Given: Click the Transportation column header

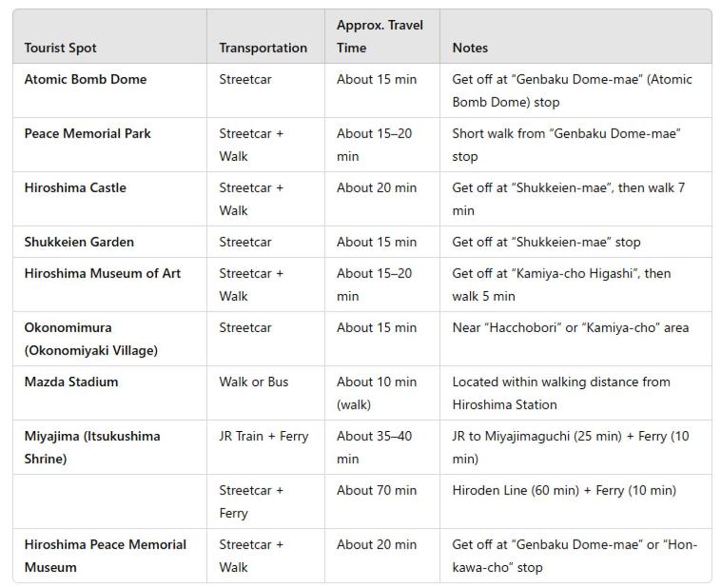Looking at the screenshot, I should [x=263, y=48].
